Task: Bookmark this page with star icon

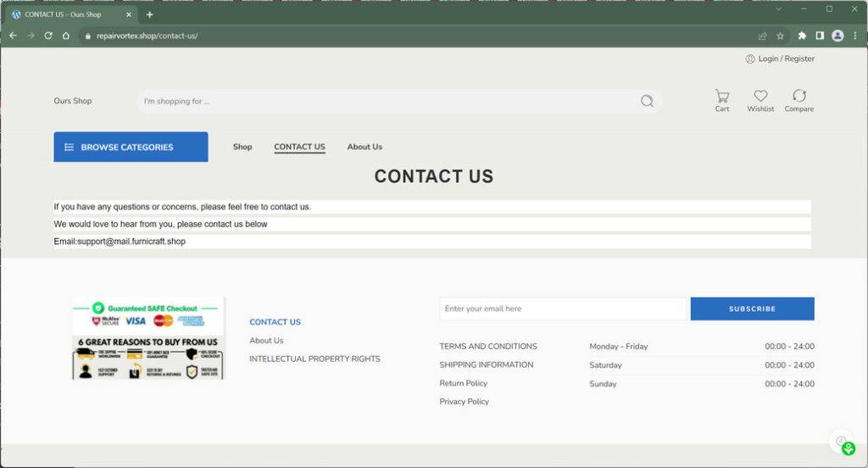Action: pyautogui.click(x=780, y=36)
